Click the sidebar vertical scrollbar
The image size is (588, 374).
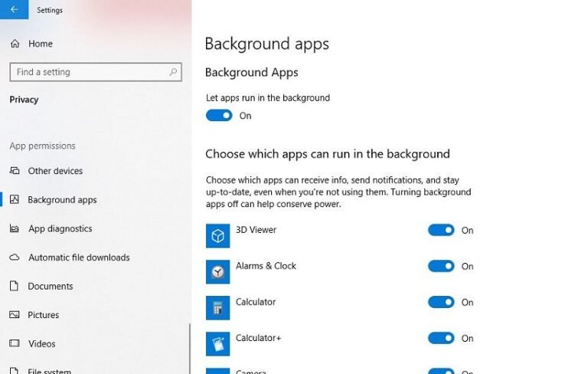click(189, 345)
